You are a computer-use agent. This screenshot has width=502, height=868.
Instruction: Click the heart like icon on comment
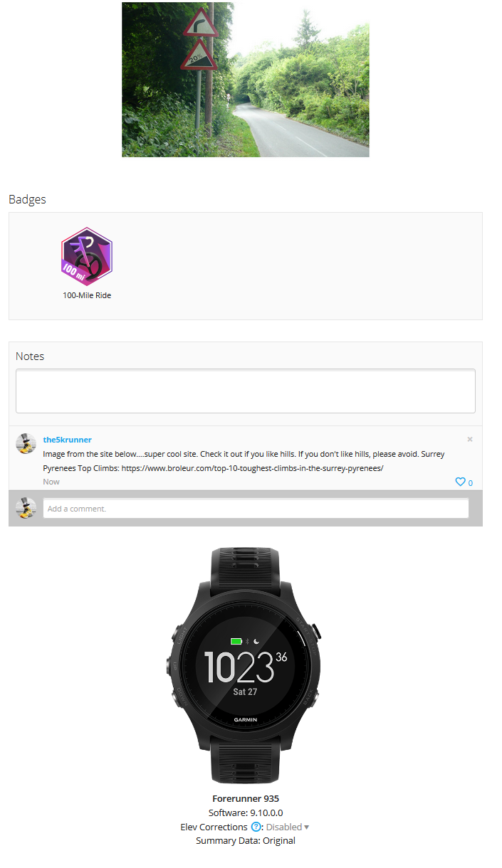[460, 482]
